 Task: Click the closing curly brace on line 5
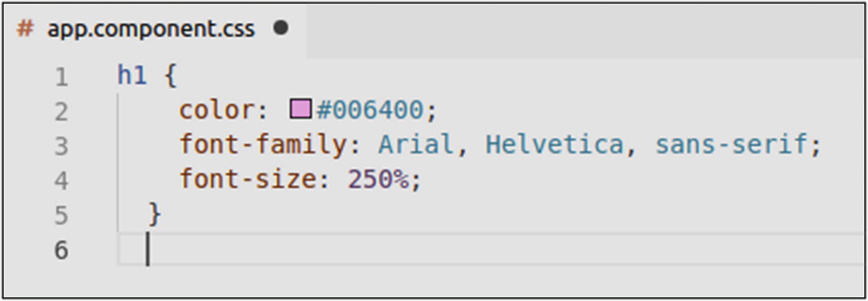click(x=155, y=214)
